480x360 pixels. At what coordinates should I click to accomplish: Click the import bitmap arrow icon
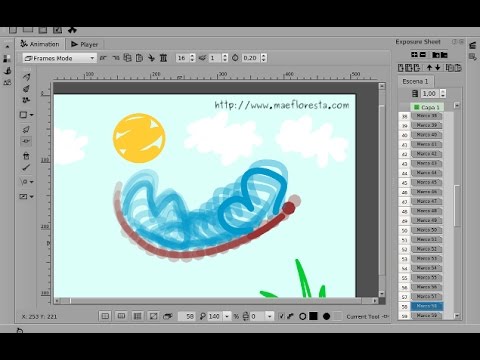(x=151, y=58)
